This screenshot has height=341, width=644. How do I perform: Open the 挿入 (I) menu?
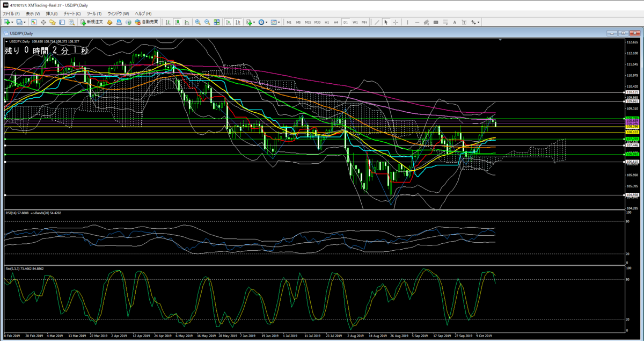coord(52,13)
